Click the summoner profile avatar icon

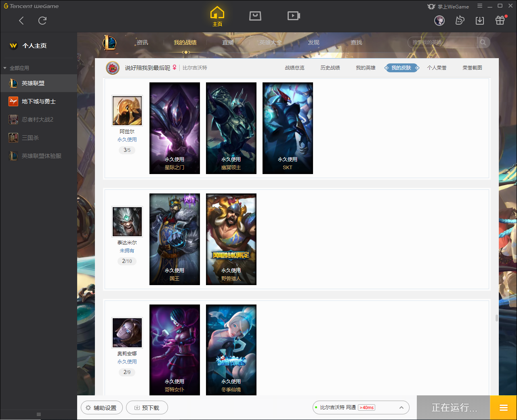pos(113,68)
